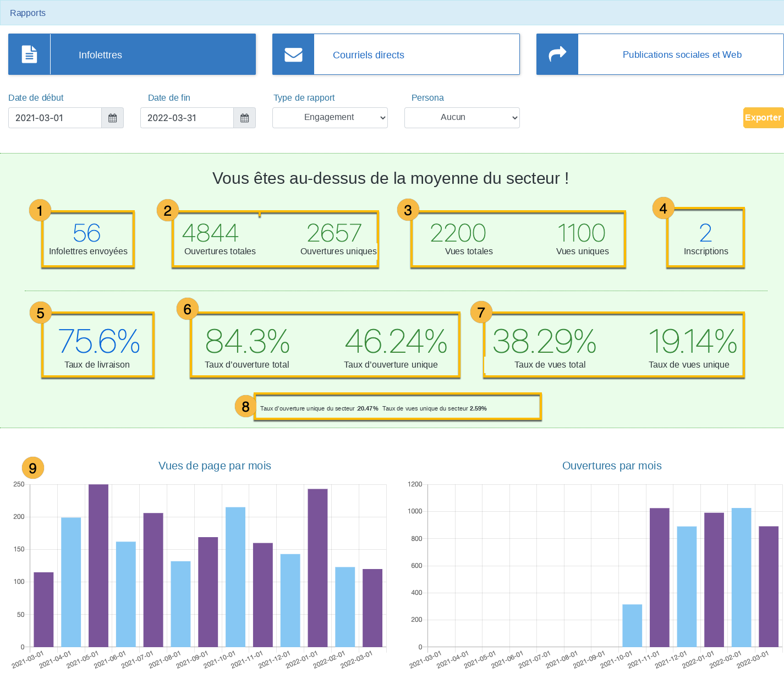This screenshot has height=678, width=784.
Task: Switch to the Courriels directs tab
Action: pos(396,54)
